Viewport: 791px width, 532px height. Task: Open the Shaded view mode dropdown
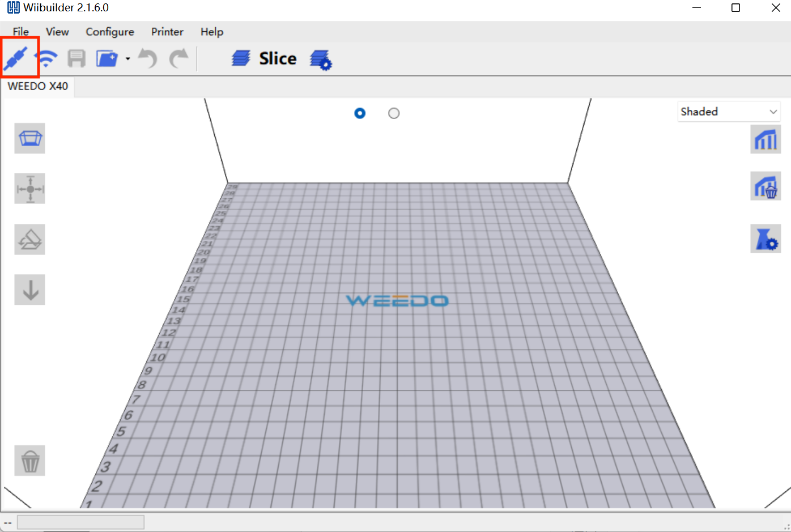pos(729,112)
